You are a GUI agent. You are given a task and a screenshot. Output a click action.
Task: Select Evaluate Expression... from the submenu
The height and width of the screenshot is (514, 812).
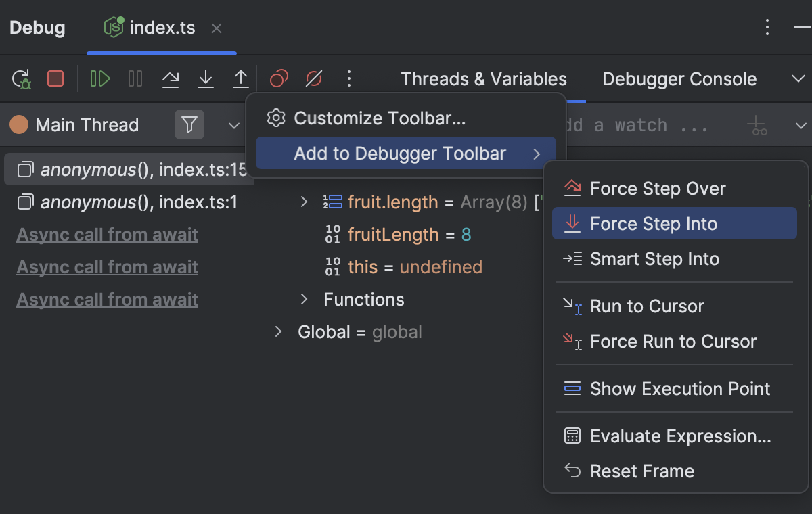tap(679, 436)
